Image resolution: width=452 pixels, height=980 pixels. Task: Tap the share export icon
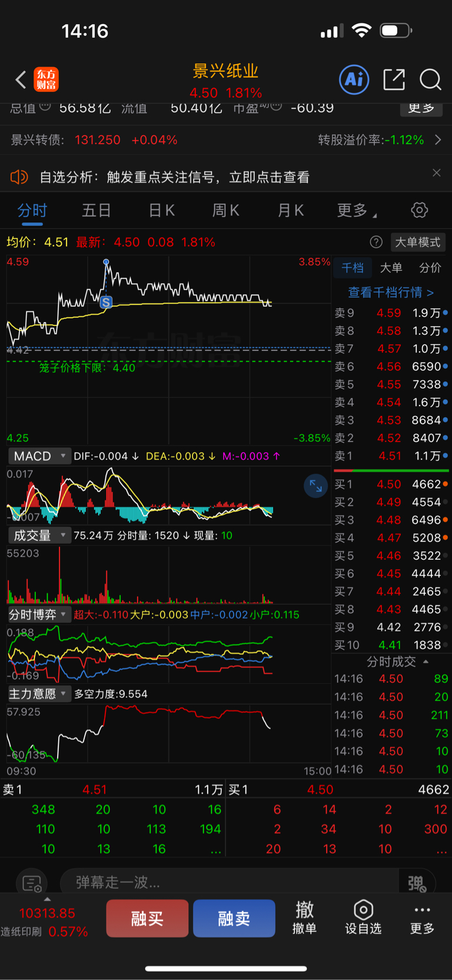[394, 79]
